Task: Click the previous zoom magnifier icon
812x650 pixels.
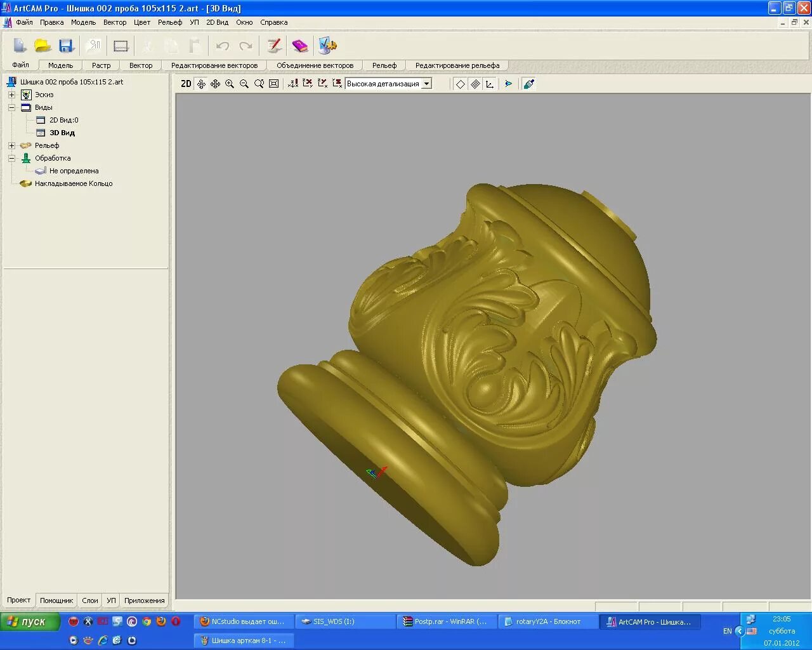Action: pyautogui.click(x=259, y=84)
